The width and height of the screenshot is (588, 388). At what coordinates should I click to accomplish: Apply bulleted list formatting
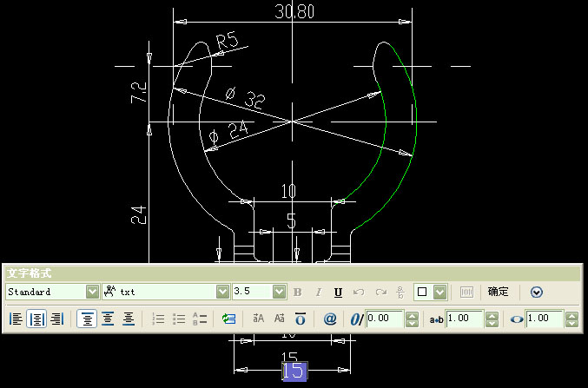tap(179, 319)
